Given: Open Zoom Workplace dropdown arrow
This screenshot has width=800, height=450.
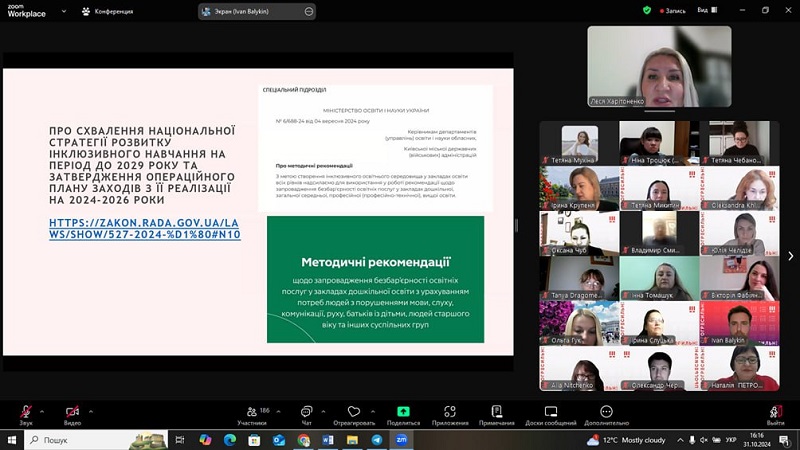Looking at the screenshot, I should coord(64,11).
